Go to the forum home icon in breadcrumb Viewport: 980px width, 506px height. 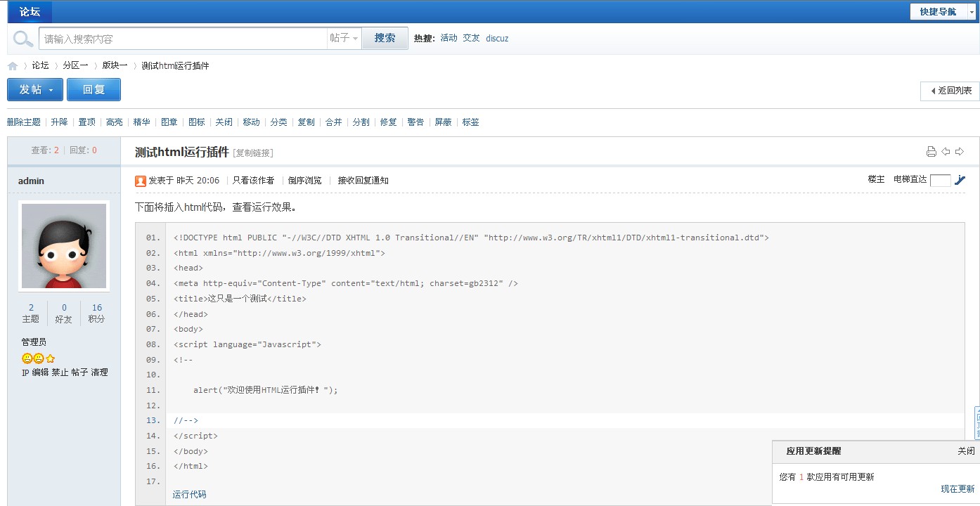(x=13, y=66)
